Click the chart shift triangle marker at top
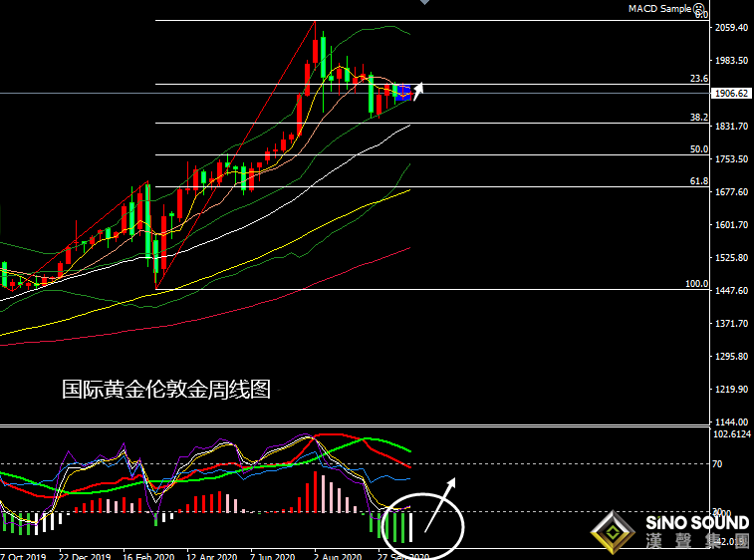Image resolution: width=754 pixels, height=560 pixels. pos(425,3)
